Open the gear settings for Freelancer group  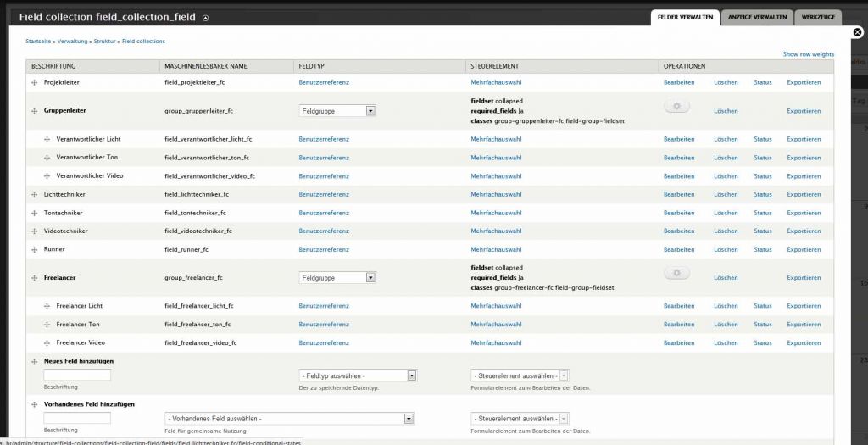(676, 273)
